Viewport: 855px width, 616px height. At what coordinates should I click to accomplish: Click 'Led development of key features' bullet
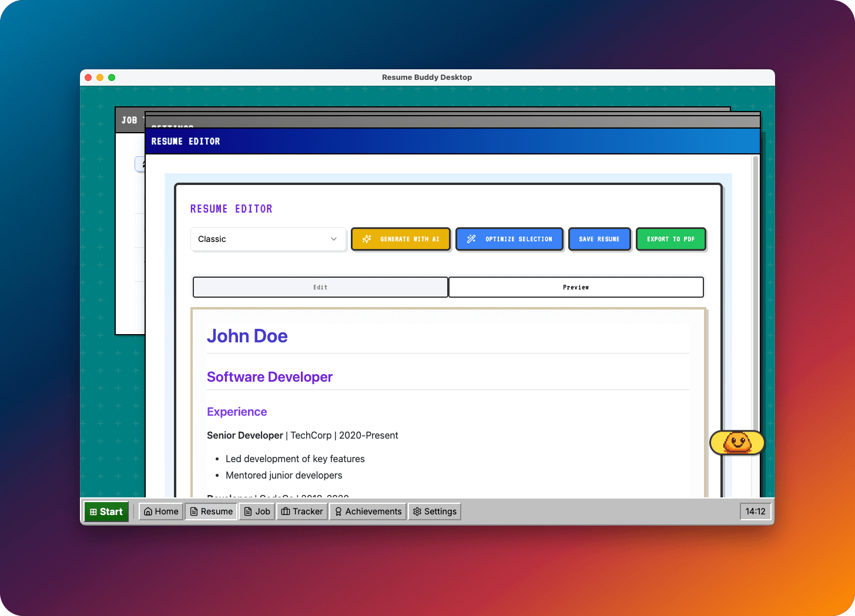click(295, 459)
